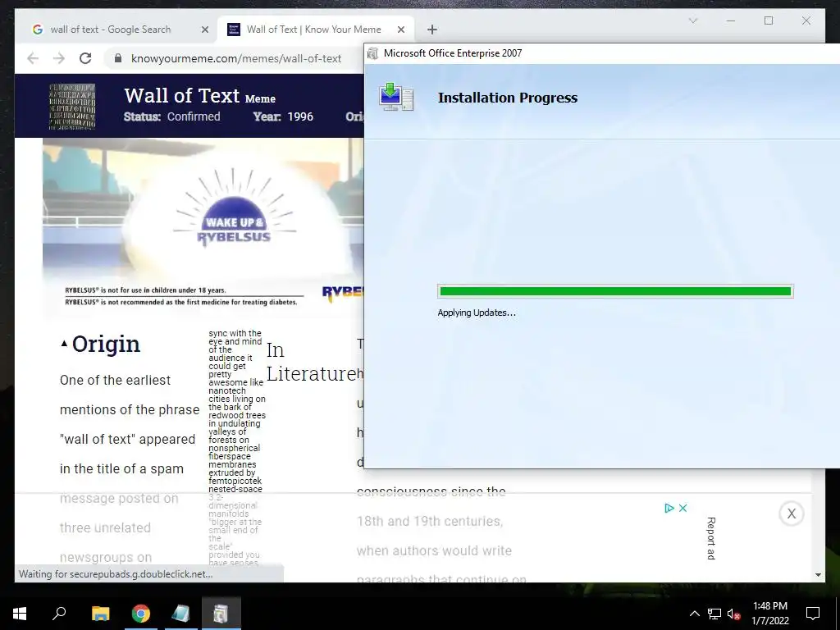Close the Google Search tab
This screenshot has height=630, width=840.
tap(204, 30)
